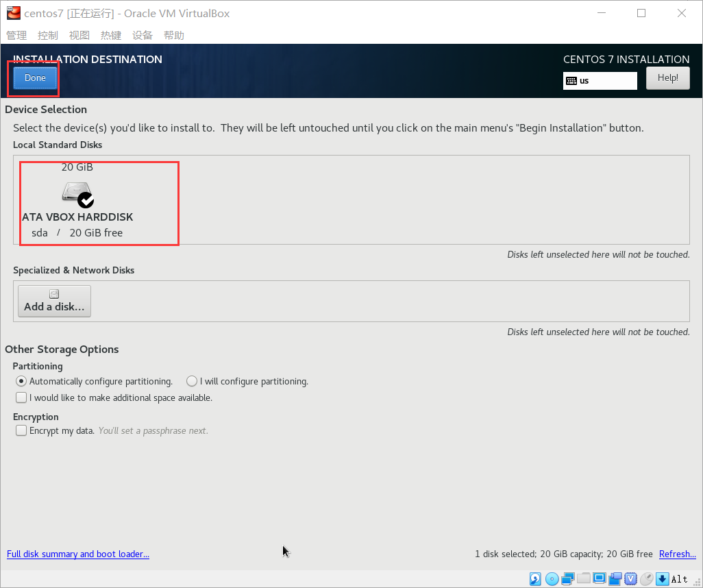Select Automatically configure partitioning radio button

(21, 381)
